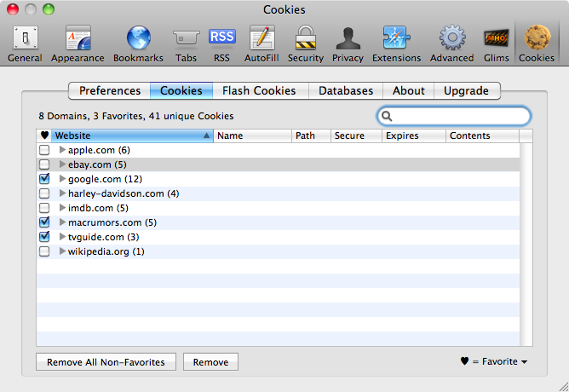
Task: Expand apple.com cookie list
Action: coord(62,149)
